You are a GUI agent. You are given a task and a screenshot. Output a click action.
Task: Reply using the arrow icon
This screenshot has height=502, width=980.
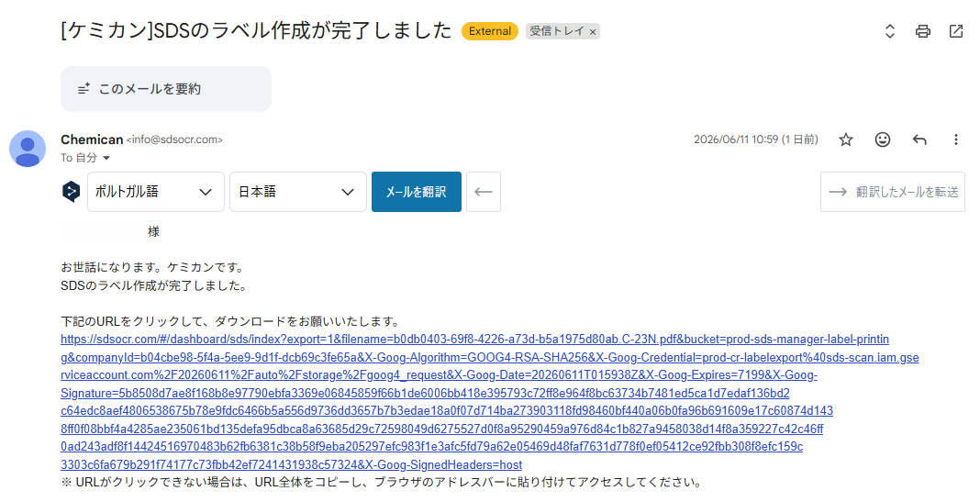click(x=919, y=139)
